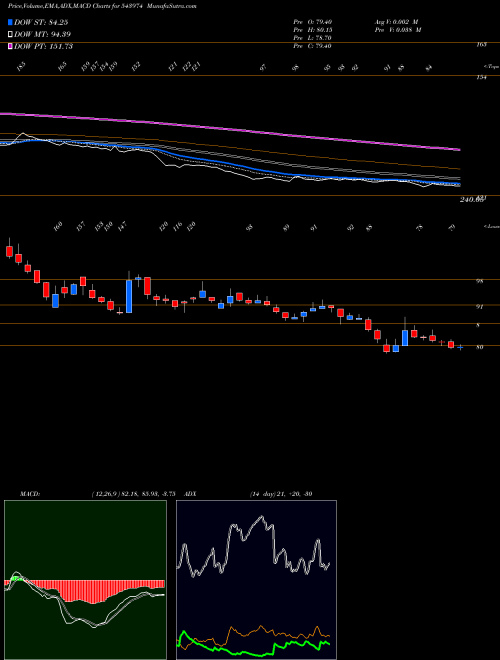Click the first red candlestick at far left
The image size is (500, 660).
(x=9, y=251)
